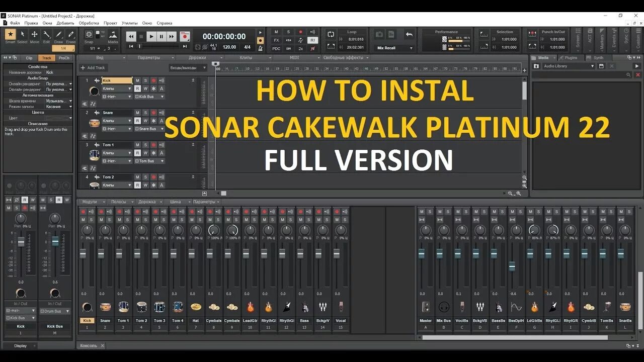Open the Входы/выходы dropdown
Screen dimensions: 644x362
click(x=188, y=68)
